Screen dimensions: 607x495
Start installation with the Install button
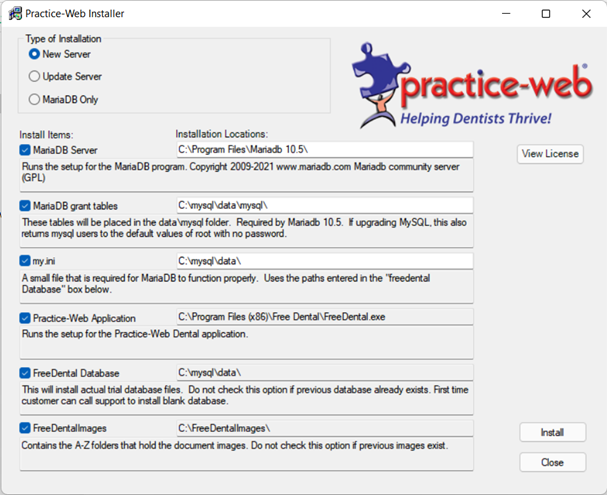pos(552,432)
